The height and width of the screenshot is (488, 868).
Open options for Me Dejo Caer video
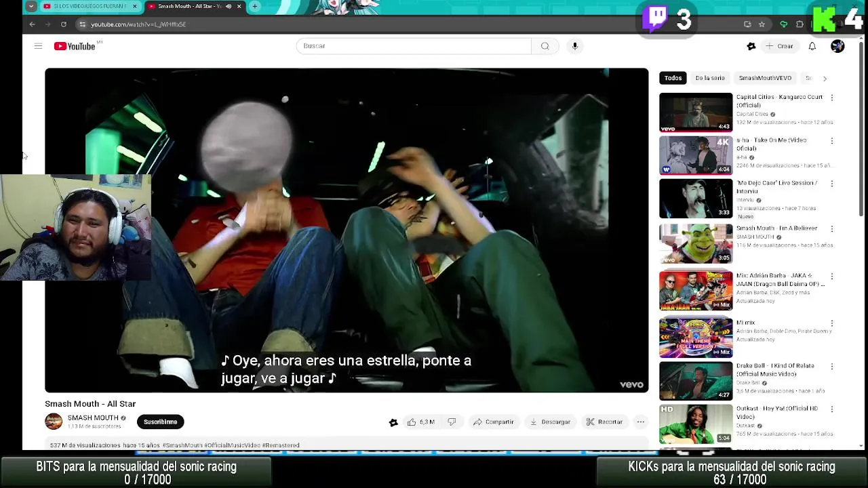click(832, 184)
